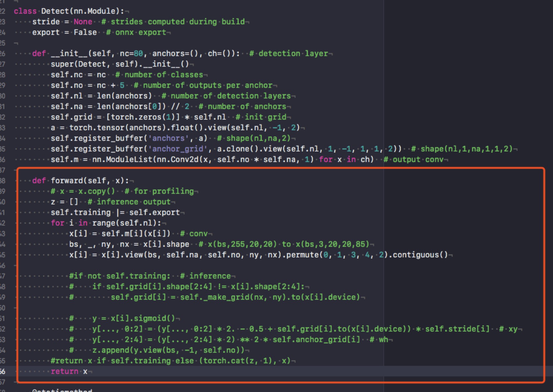Click the x[i].view(...).permute(...) line
This screenshot has width=553, height=392.
(259, 255)
